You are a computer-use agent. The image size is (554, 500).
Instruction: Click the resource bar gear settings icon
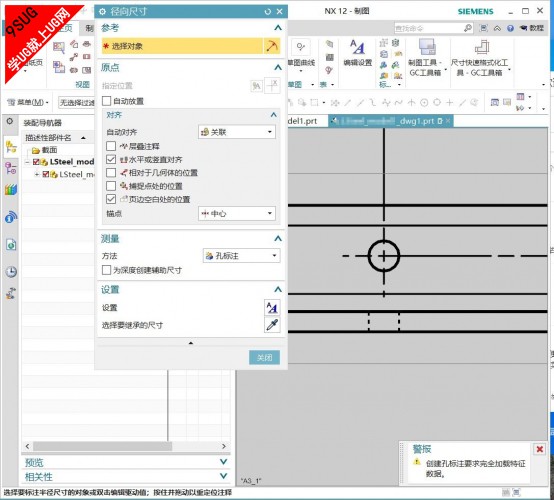tap(10, 121)
